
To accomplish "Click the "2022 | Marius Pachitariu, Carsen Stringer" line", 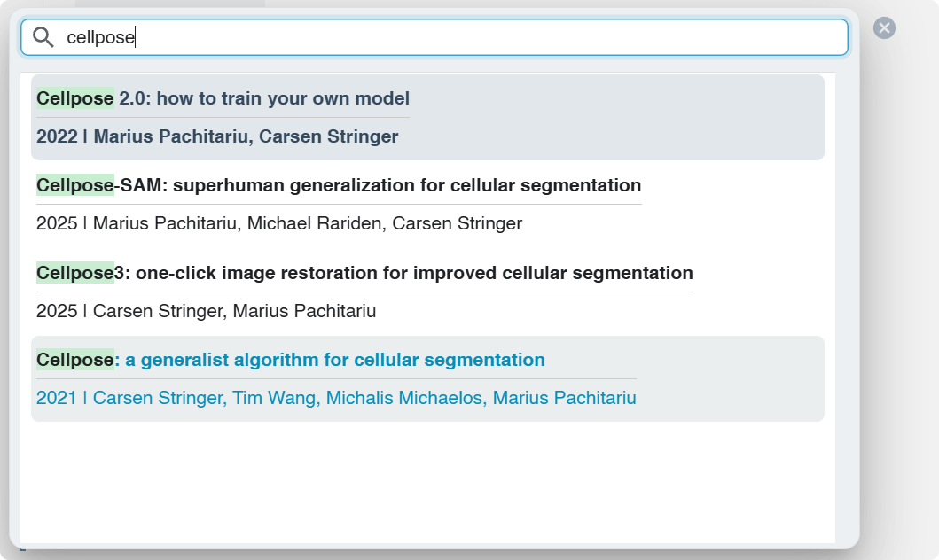I will [x=217, y=136].
